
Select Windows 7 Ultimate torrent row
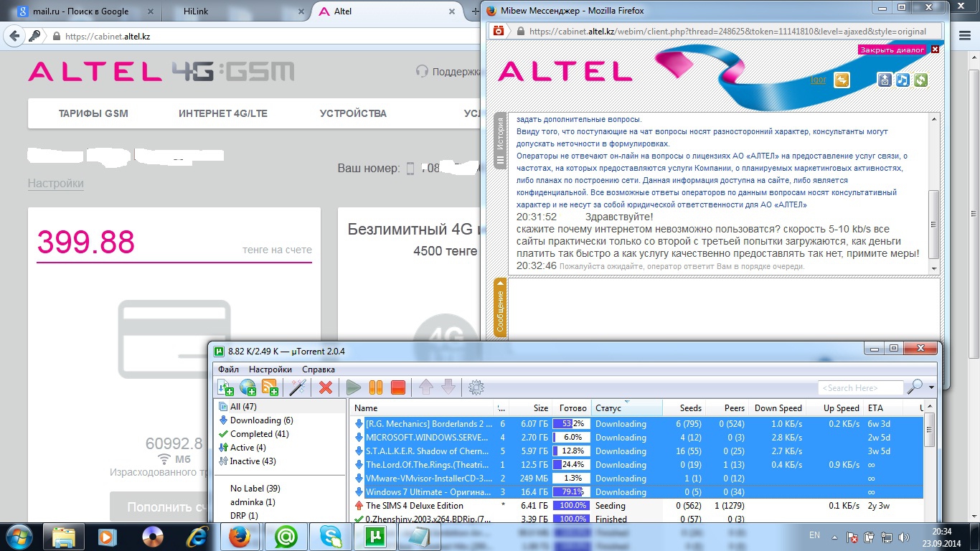(x=637, y=492)
